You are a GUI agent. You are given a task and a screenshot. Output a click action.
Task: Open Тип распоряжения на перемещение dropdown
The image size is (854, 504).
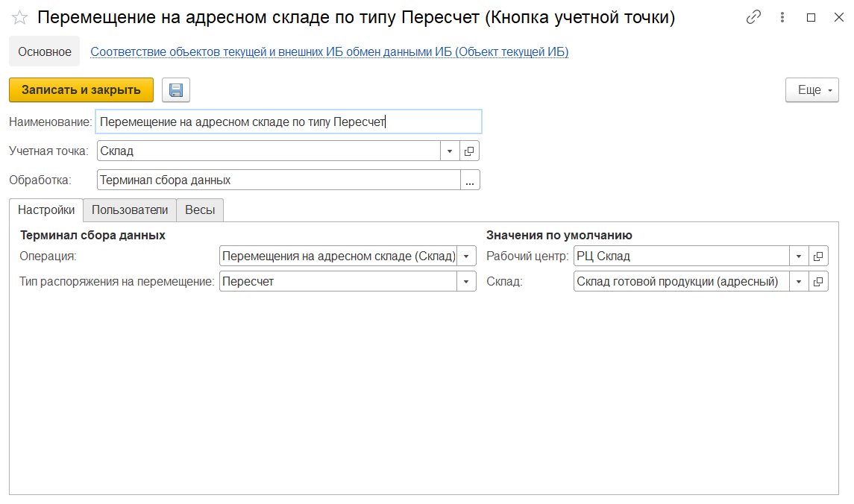click(466, 282)
